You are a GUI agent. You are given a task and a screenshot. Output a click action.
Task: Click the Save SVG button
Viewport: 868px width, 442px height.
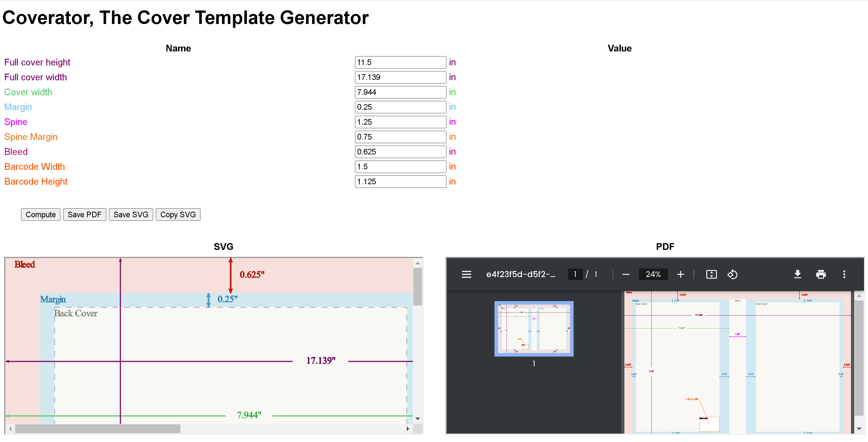click(x=131, y=215)
